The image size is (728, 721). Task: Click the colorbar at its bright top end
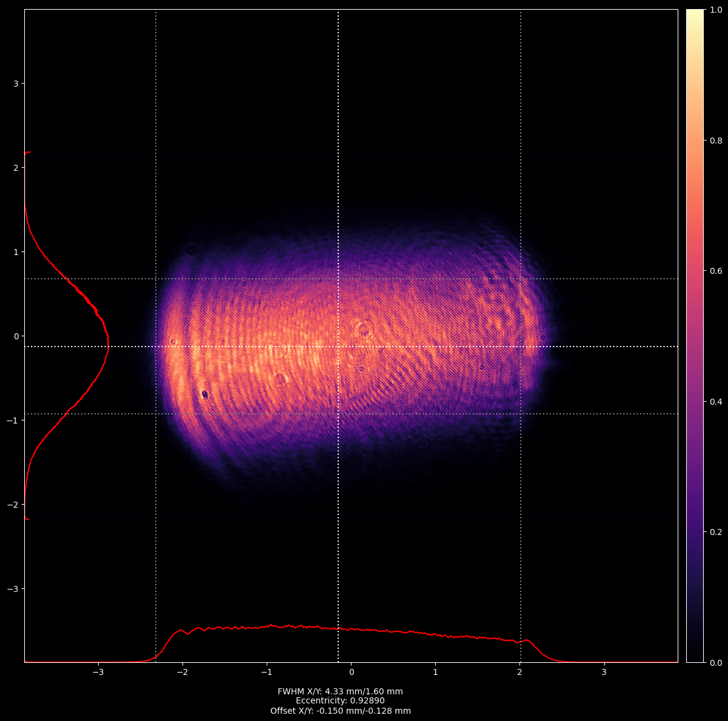(x=695, y=15)
